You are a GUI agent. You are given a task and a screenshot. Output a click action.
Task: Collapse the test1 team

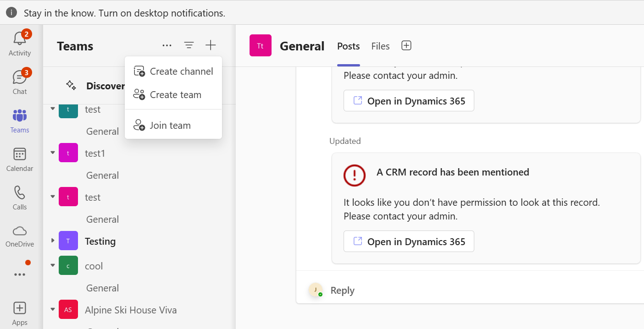53,153
